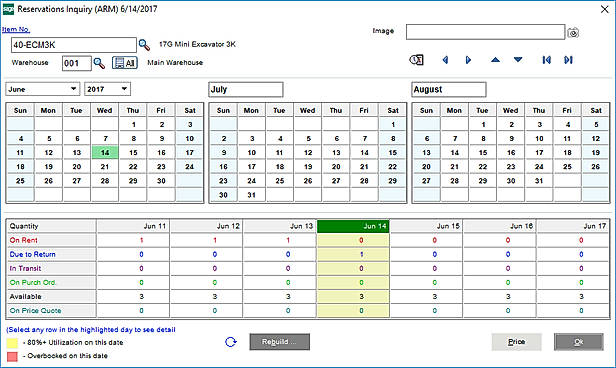The height and width of the screenshot is (368, 616).
Task: Click the Warehouse lookup magnifier icon
Action: coord(99,63)
